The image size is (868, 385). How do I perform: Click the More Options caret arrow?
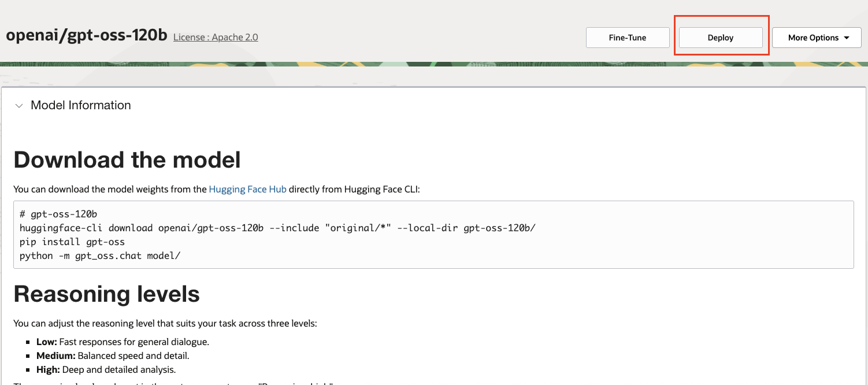[x=847, y=38]
